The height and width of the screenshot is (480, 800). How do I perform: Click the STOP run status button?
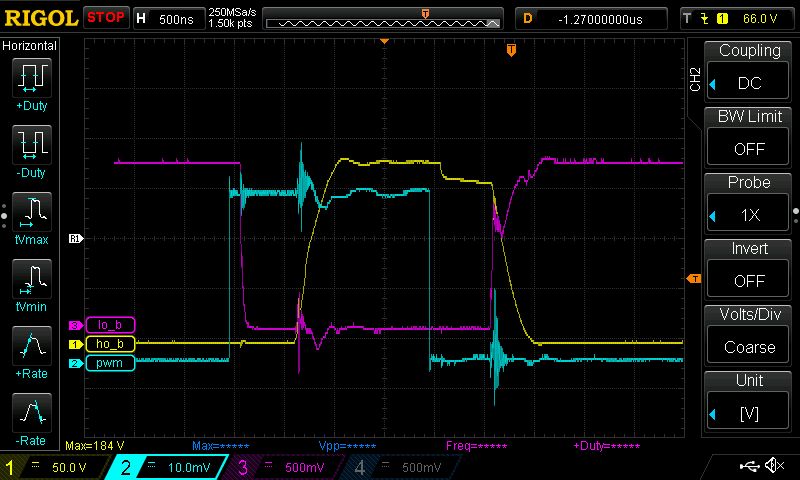tap(106, 18)
